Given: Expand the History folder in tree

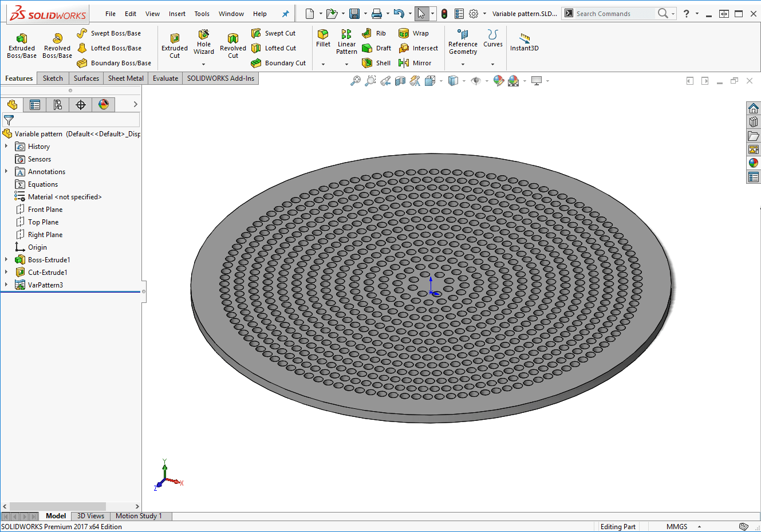Looking at the screenshot, I should pyautogui.click(x=6, y=147).
